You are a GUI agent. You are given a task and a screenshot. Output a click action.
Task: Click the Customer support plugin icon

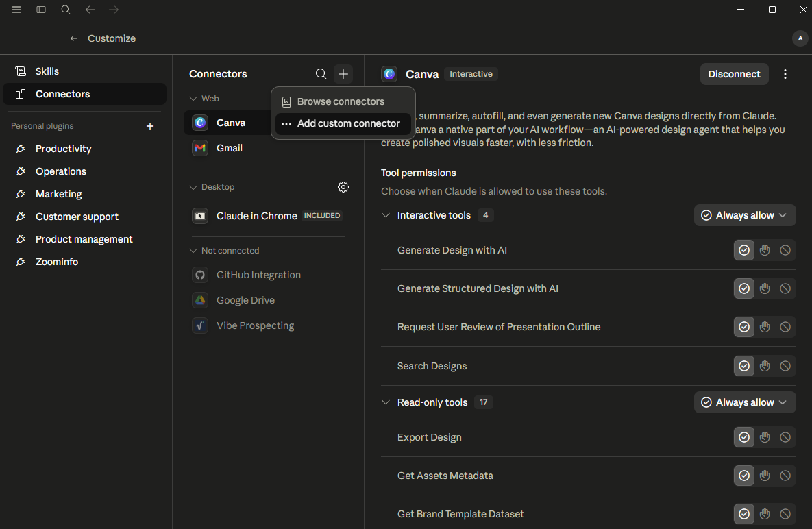click(x=21, y=217)
